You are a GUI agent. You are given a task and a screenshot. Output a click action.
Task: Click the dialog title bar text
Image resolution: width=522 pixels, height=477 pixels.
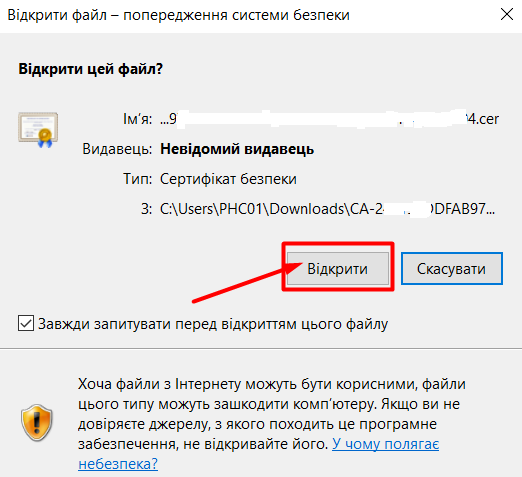(x=178, y=15)
